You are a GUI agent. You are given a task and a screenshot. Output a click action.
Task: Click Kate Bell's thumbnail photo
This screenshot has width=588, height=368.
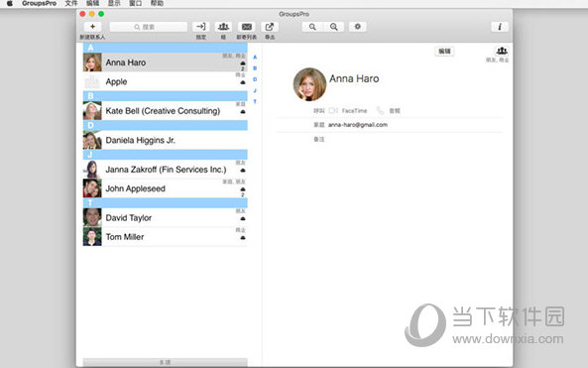92,111
